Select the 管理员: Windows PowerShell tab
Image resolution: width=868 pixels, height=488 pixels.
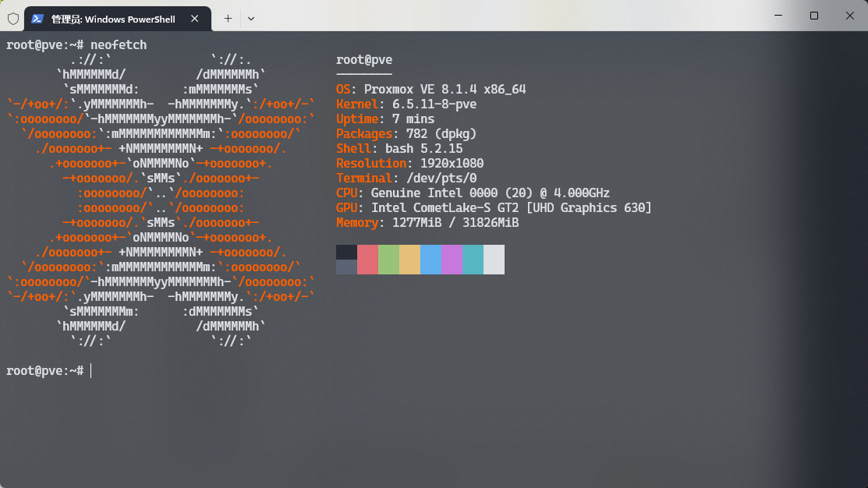pos(113,19)
